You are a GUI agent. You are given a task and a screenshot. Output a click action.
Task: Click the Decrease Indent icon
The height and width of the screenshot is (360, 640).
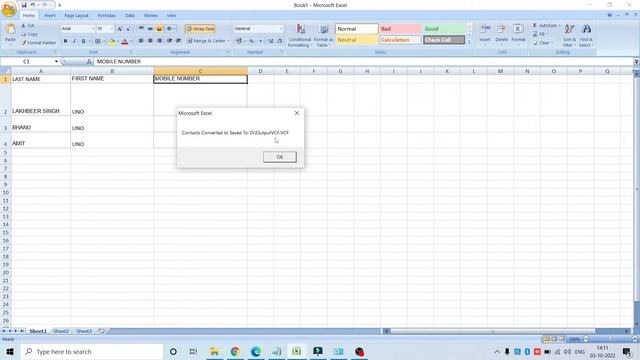point(169,41)
